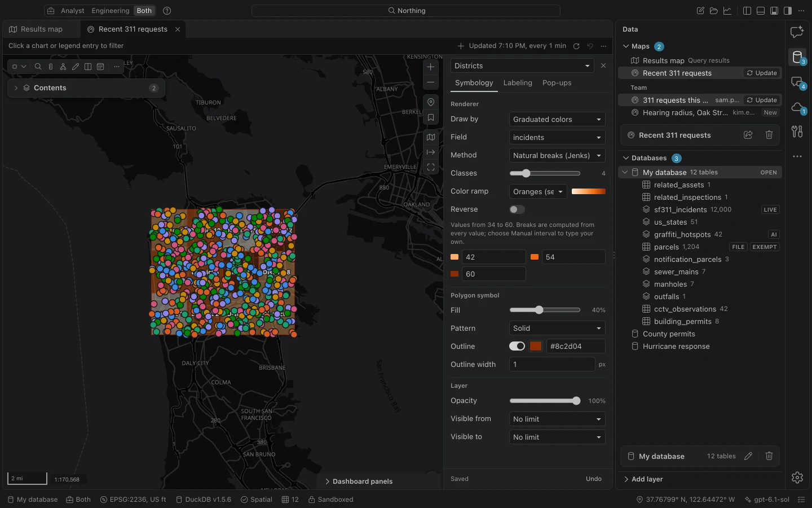Screen dimensions: 812x508
Task: Switch to the Results map tab
Action: coord(42,29)
